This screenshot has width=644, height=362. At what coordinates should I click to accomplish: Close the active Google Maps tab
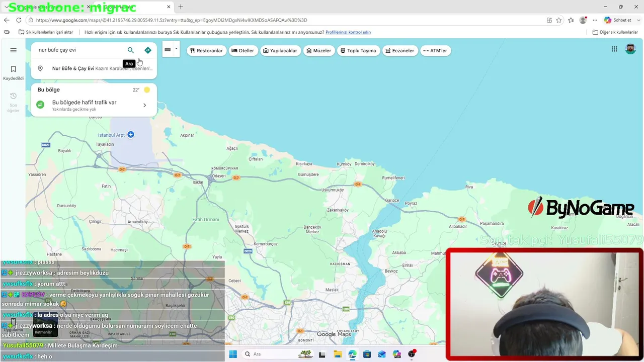[169, 7]
